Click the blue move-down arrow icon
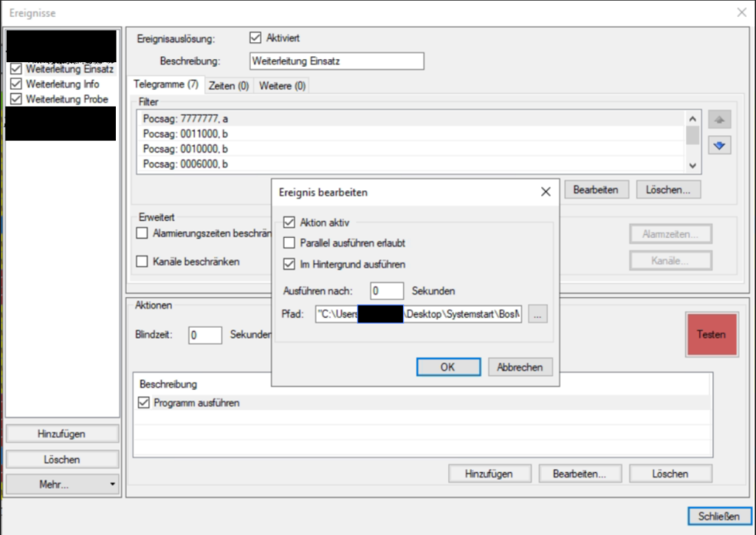 [719, 146]
